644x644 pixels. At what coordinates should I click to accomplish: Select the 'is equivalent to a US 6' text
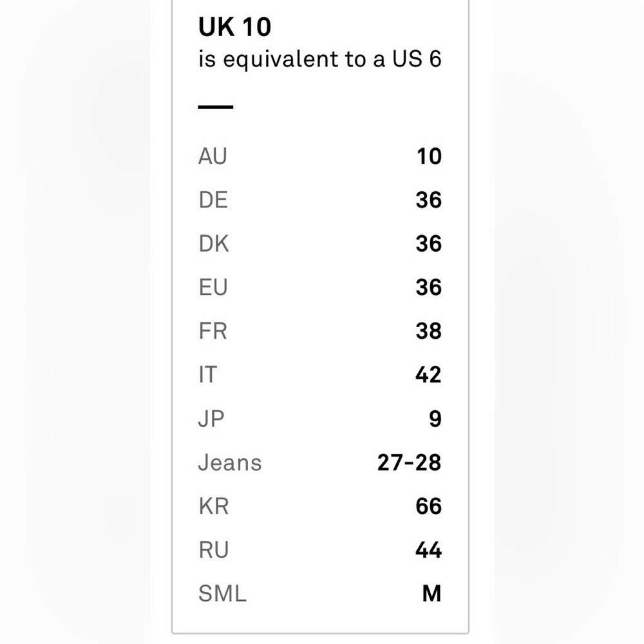(320, 59)
